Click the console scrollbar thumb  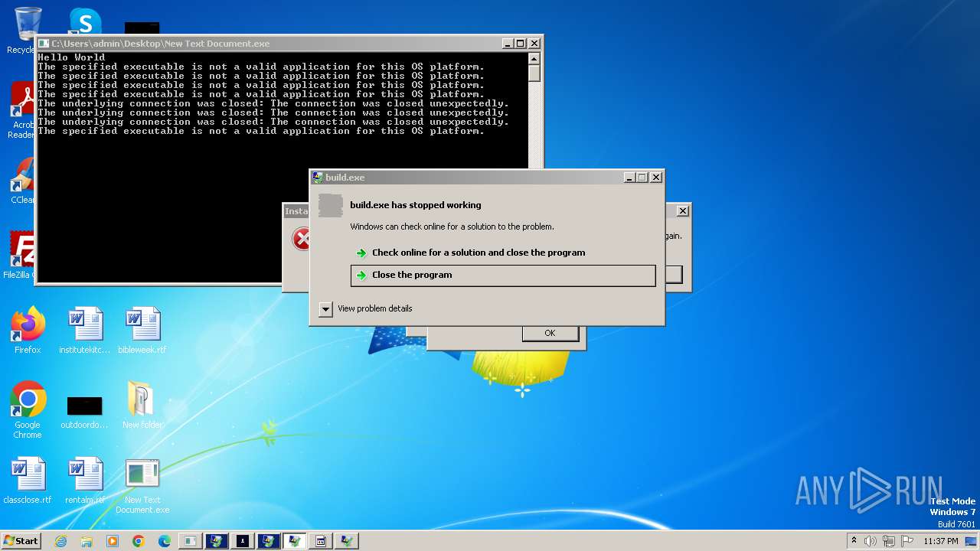click(534, 73)
